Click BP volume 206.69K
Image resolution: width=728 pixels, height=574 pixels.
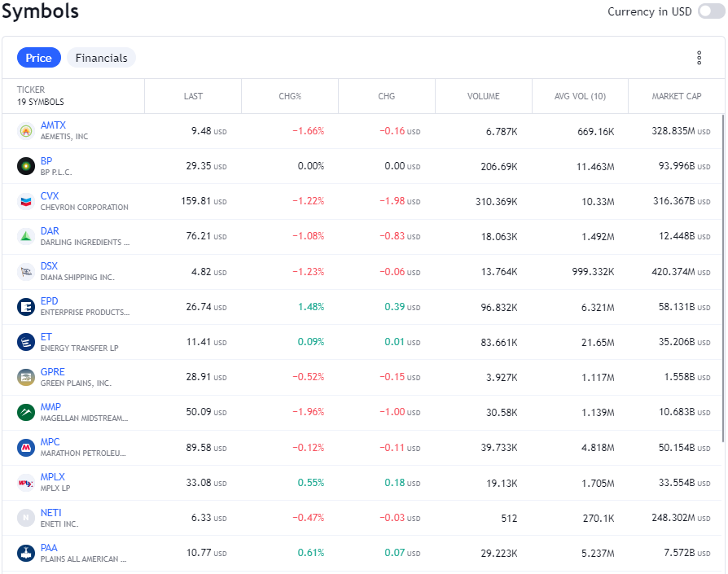tap(499, 166)
